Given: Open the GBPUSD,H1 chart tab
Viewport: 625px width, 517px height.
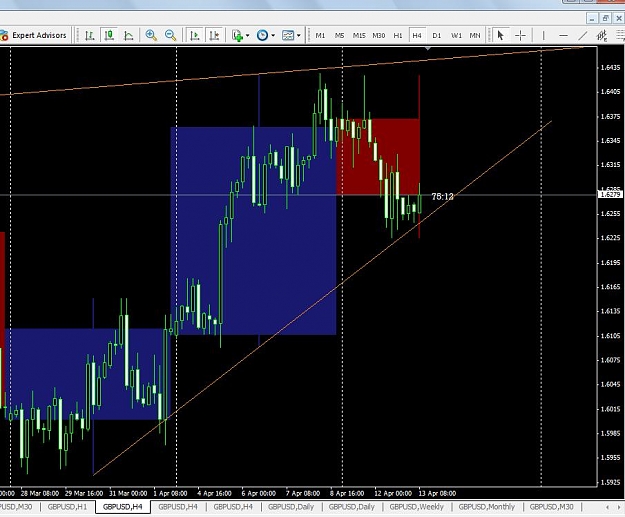Looking at the screenshot, I should point(67,507).
